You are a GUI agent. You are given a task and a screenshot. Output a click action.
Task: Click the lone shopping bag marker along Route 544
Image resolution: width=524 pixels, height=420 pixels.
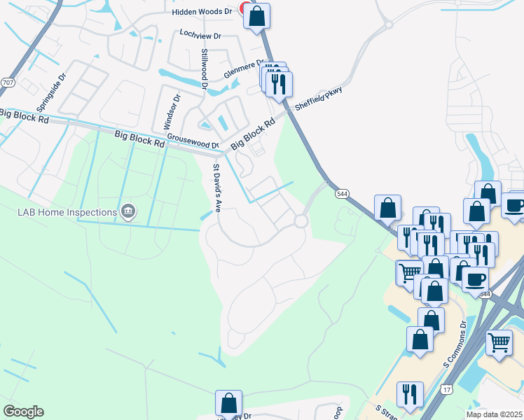point(387,209)
